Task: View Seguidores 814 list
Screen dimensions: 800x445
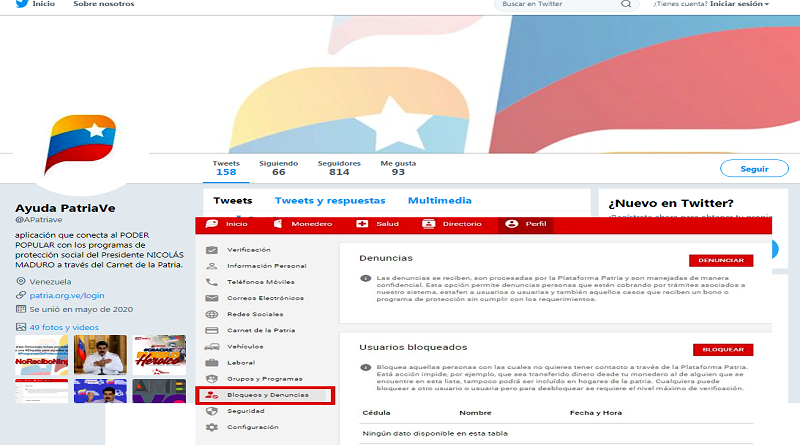Action: point(339,168)
